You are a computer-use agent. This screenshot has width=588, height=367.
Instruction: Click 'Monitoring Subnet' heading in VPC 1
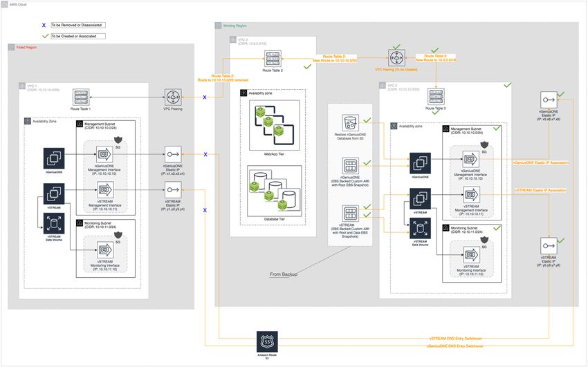100,223
